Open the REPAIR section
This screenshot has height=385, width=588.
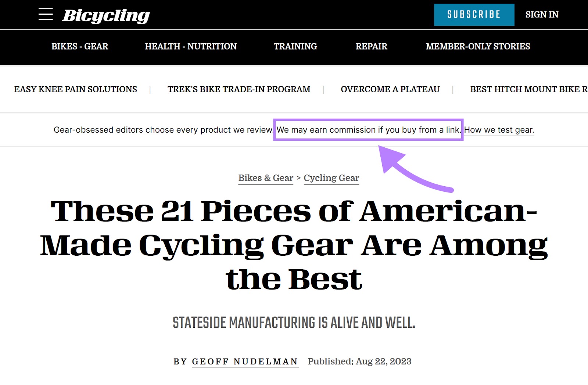pos(371,46)
